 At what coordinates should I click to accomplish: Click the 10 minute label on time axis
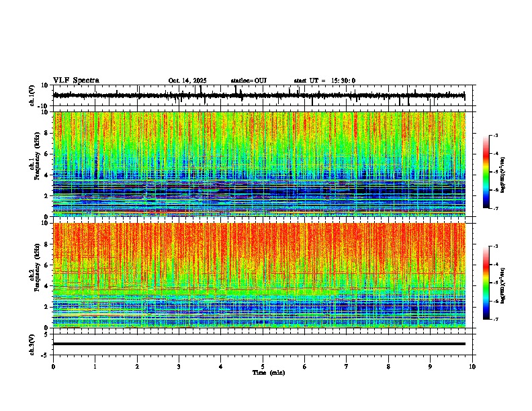coord(472,367)
